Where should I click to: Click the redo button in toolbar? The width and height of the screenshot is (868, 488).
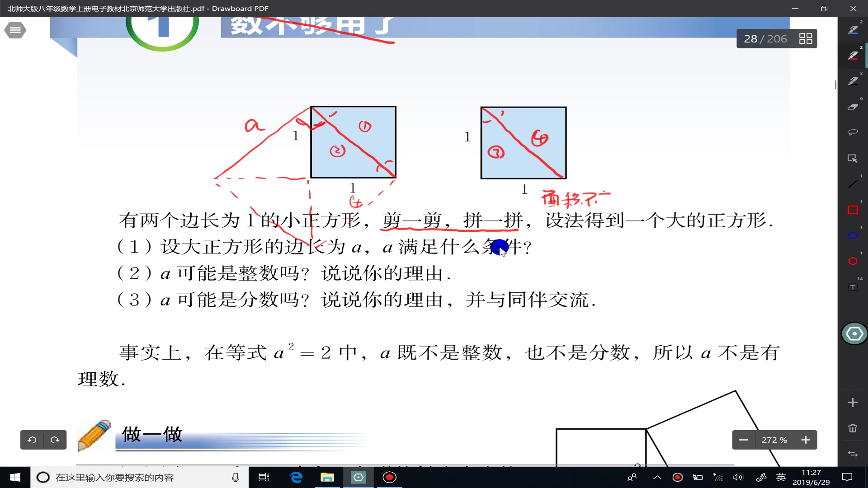pyautogui.click(x=54, y=440)
